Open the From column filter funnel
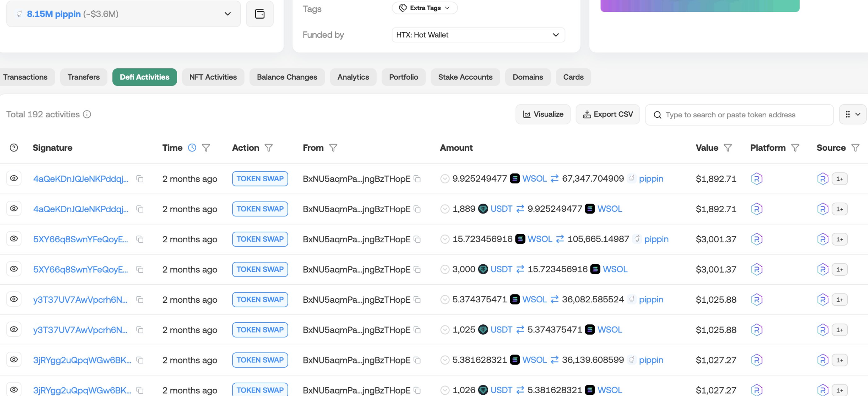868x396 pixels. coord(333,148)
